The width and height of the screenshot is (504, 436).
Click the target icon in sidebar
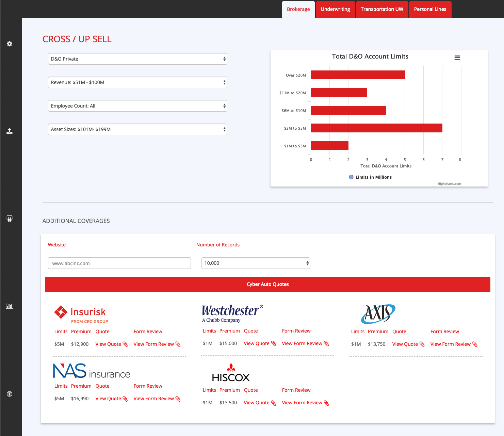pos(10,394)
